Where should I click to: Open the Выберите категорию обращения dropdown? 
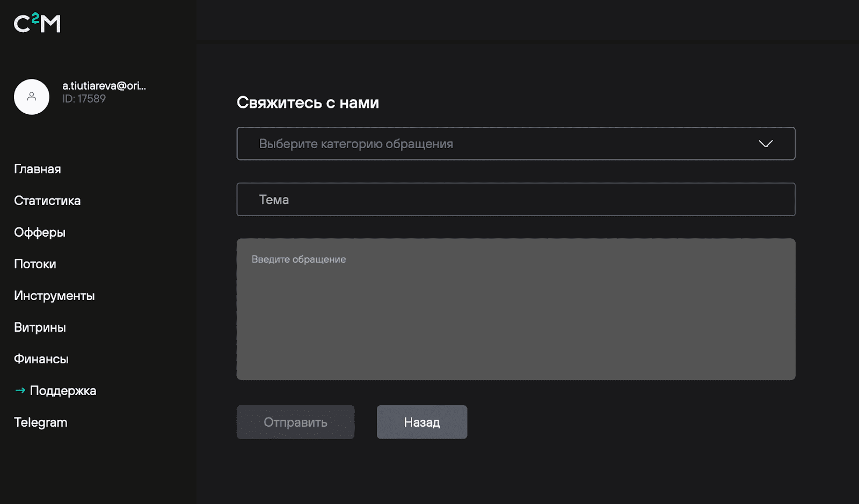(x=515, y=143)
